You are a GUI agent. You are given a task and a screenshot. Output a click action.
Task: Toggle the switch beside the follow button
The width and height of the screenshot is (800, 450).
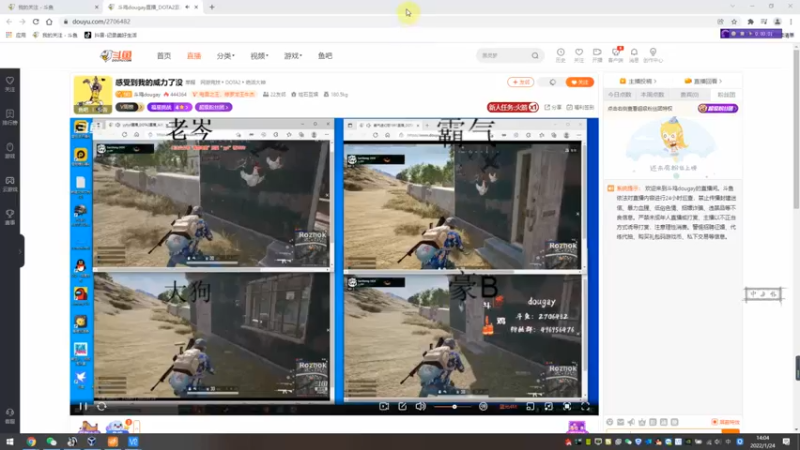tap(553, 82)
